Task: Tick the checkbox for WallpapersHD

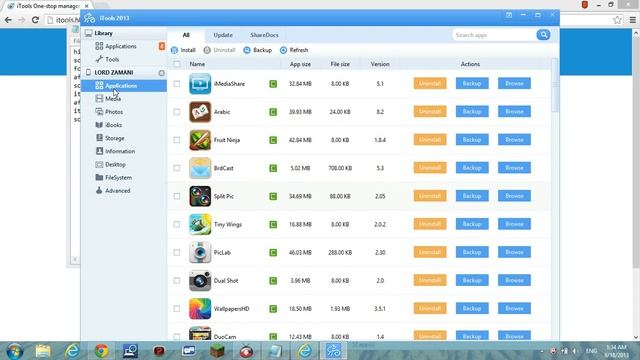Action: (177, 309)
